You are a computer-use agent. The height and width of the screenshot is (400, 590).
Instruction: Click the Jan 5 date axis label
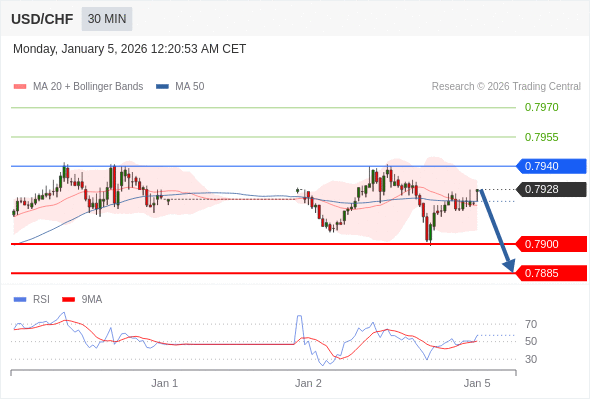[477, 383]
